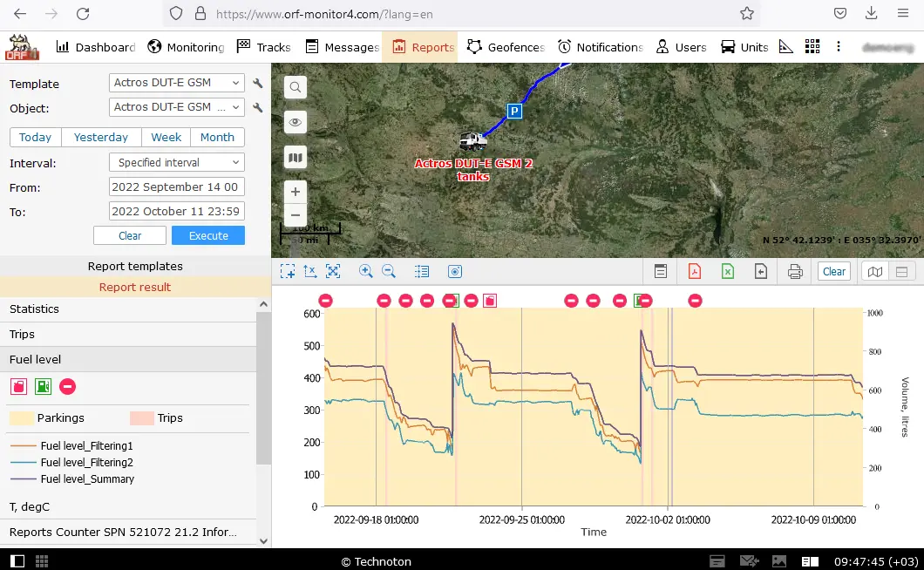Viewport: 924px width, 570px height.
Task: Toggle map visibility with eye button
Action: click(296, 123)
